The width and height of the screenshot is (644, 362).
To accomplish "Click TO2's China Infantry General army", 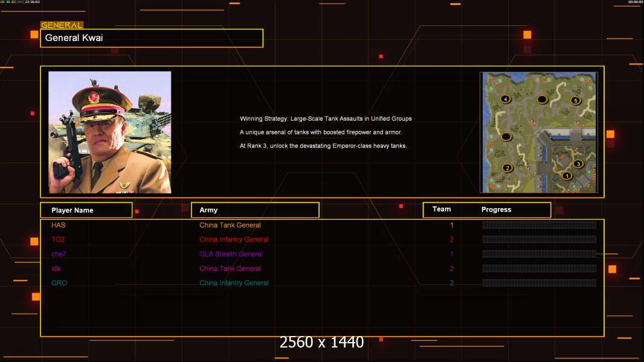I will [x=234, y=240].
